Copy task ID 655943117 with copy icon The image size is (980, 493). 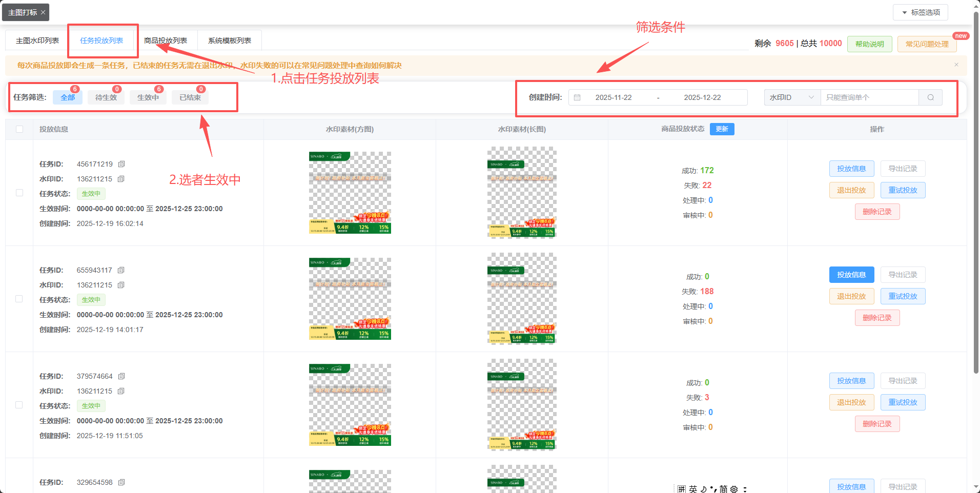click(x=121, y=270)
